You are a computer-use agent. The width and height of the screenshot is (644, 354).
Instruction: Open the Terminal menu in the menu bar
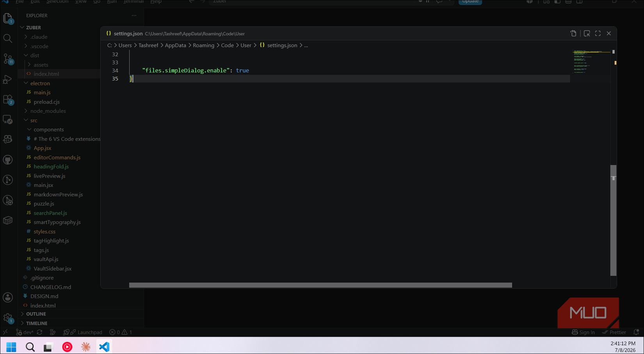(x=133, y=2)
